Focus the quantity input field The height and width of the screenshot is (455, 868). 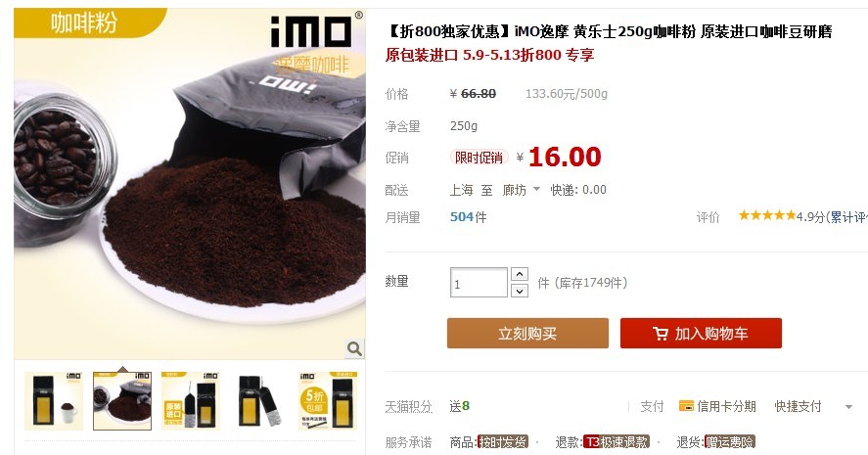(479, 283)
